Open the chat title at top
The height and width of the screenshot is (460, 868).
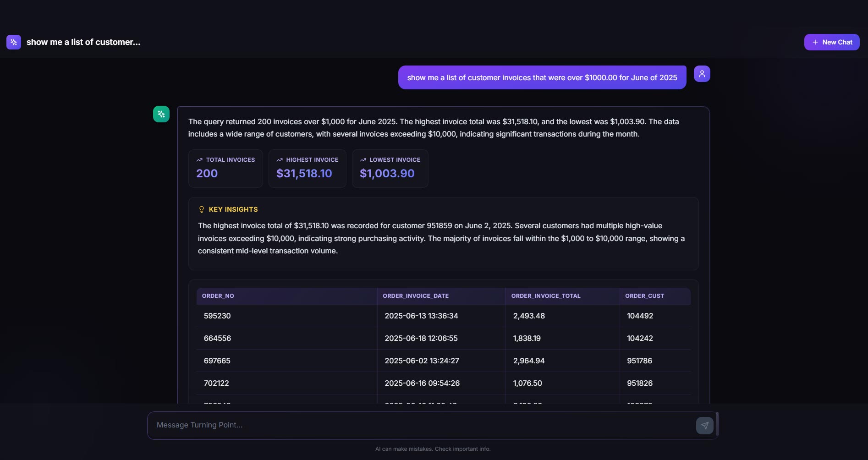(83, 42)
